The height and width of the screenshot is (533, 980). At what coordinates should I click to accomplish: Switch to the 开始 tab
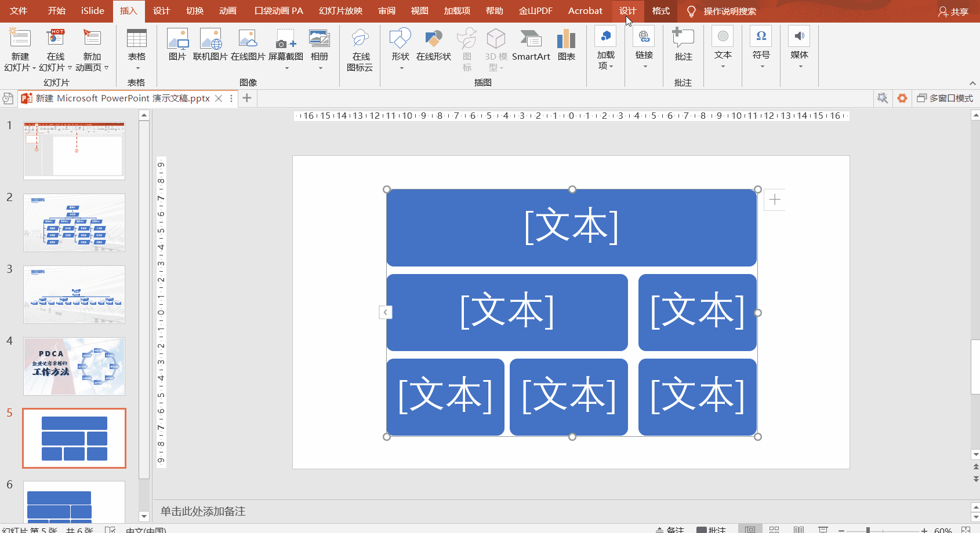point(57,11)
